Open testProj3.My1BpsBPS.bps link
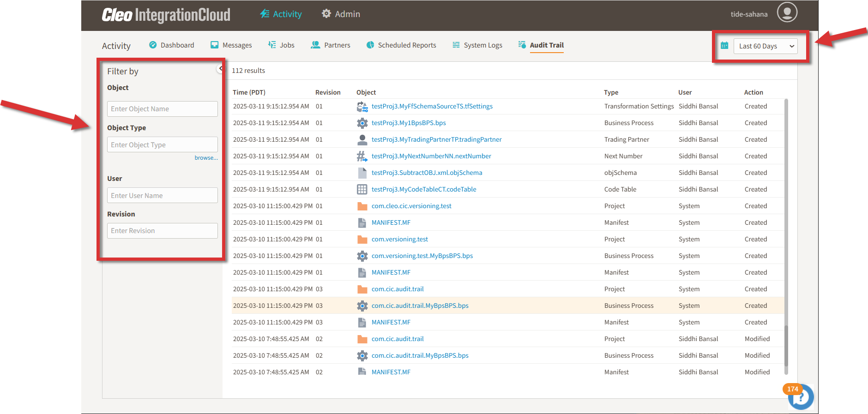 pos(409,123)
